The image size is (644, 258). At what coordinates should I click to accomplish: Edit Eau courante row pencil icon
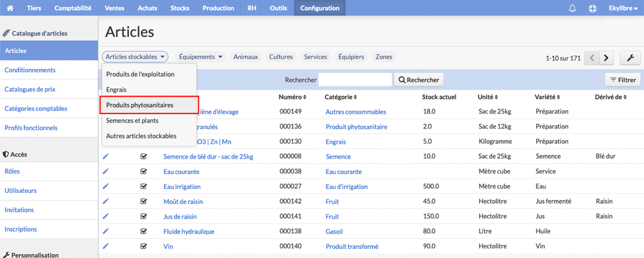[x=106, y=171]
